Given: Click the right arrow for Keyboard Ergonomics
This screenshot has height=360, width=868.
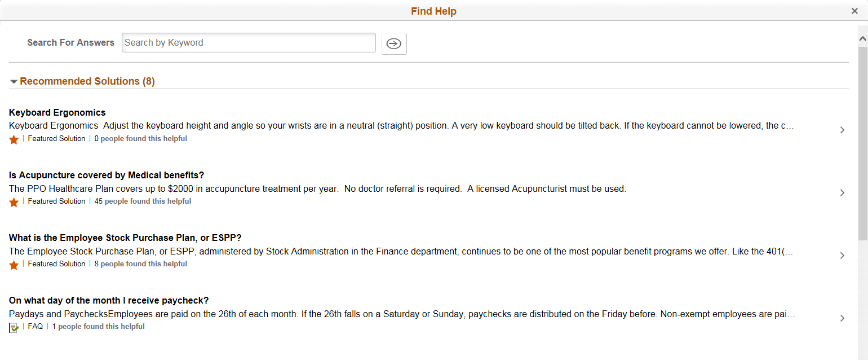Looking at the screenshot, I should point(842,130).
